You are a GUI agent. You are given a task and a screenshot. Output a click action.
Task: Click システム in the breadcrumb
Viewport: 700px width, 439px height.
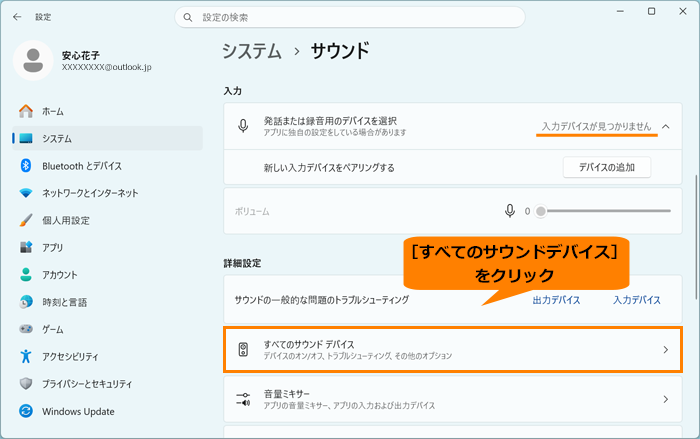click(x=252, y=51)
